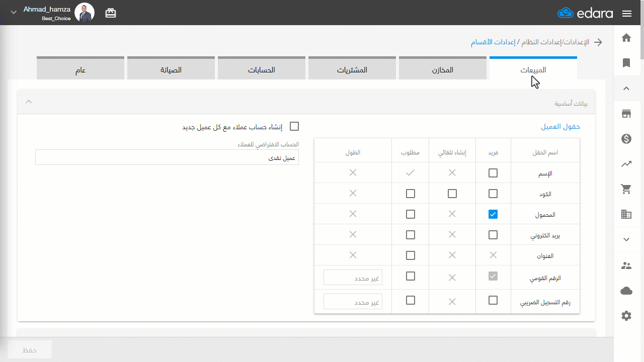
Task: Click the edara cloud logo
Action: coord(585,13)
